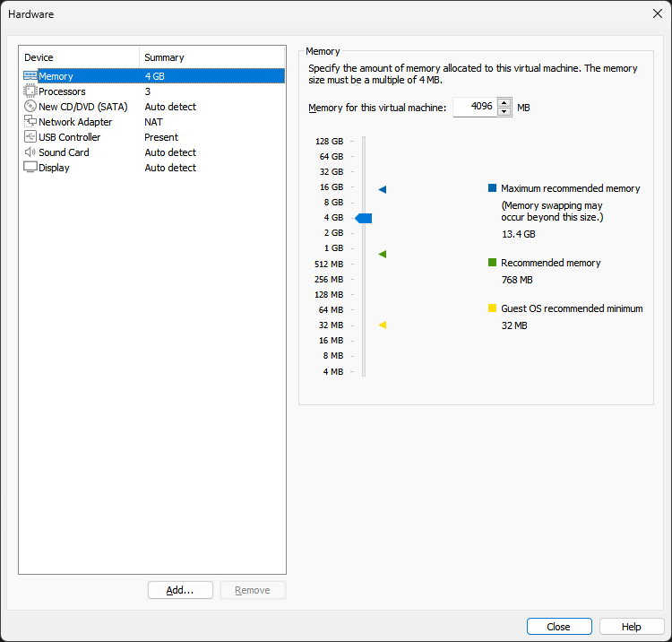The width and height of the screenshot is (672, 642).
Task: Open Help for hardware settings
Action: pyautogui.click(x=632, y=627)
